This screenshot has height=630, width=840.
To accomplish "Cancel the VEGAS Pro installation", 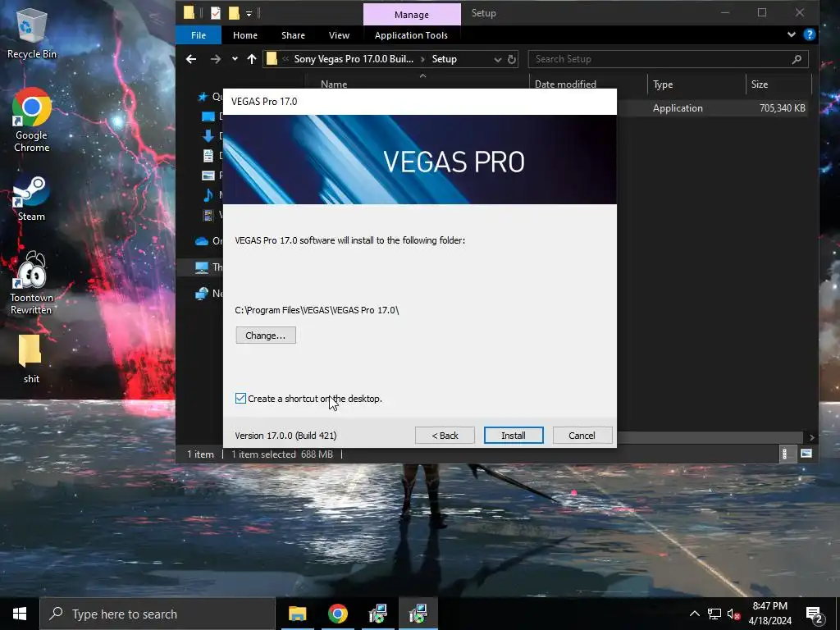I will pyautogui.click(x=582, y=436).
